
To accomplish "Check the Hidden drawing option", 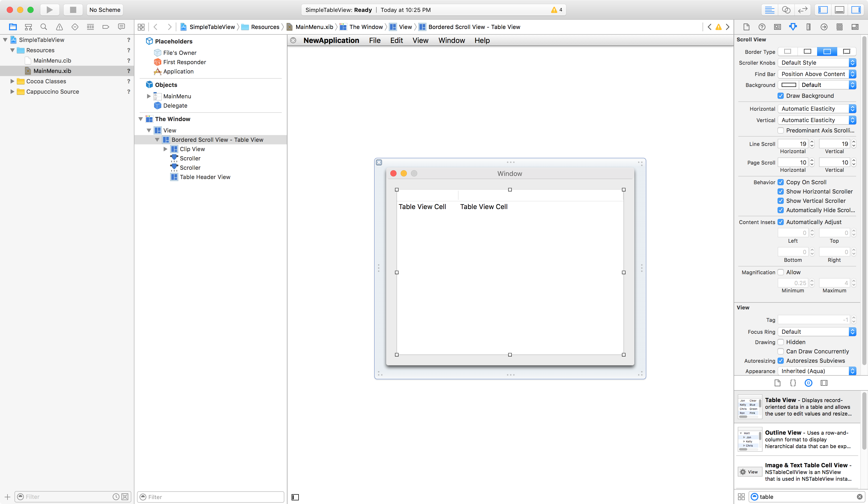I will coord(781,342).
